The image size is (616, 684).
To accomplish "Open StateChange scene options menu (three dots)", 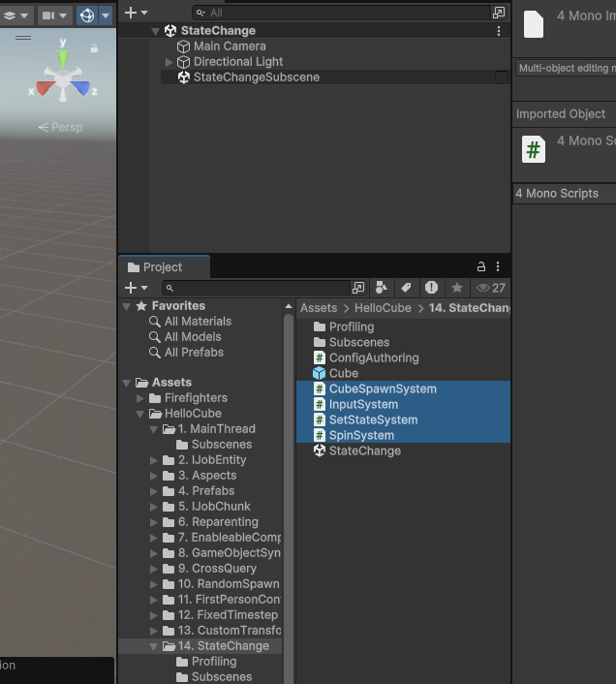I will [x=499, y=31].
